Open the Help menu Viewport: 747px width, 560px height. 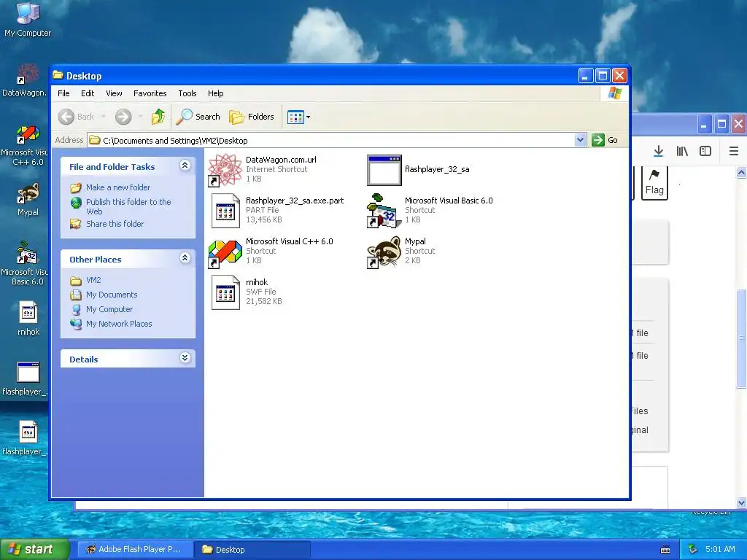(x=215, y=93)
